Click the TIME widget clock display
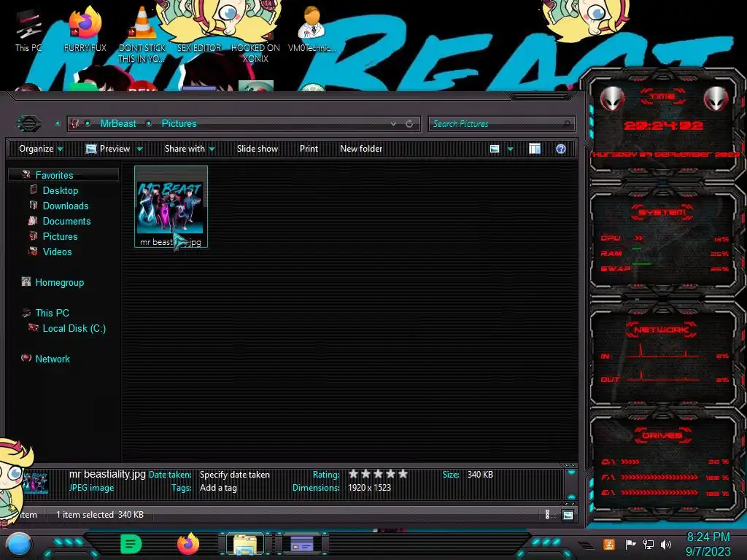Viewport: 747px width, 560px height. click(x=663, y=125)
